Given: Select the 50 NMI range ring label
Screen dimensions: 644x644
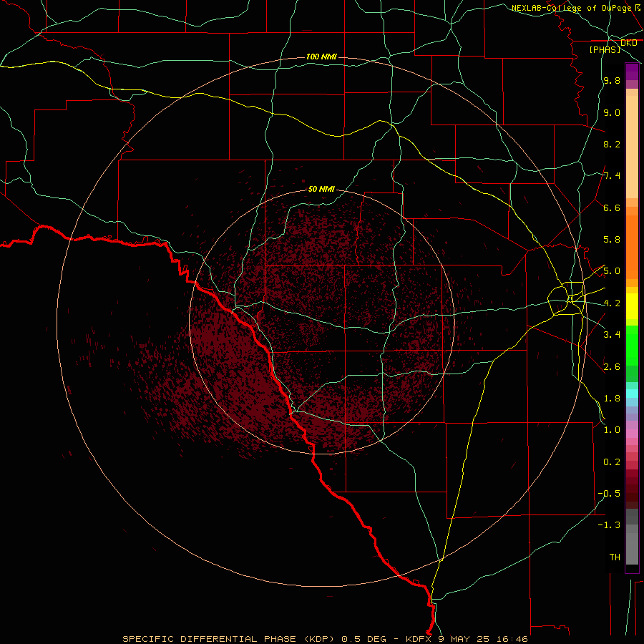Looking at the screenshot, I should (x=321, y=189).
